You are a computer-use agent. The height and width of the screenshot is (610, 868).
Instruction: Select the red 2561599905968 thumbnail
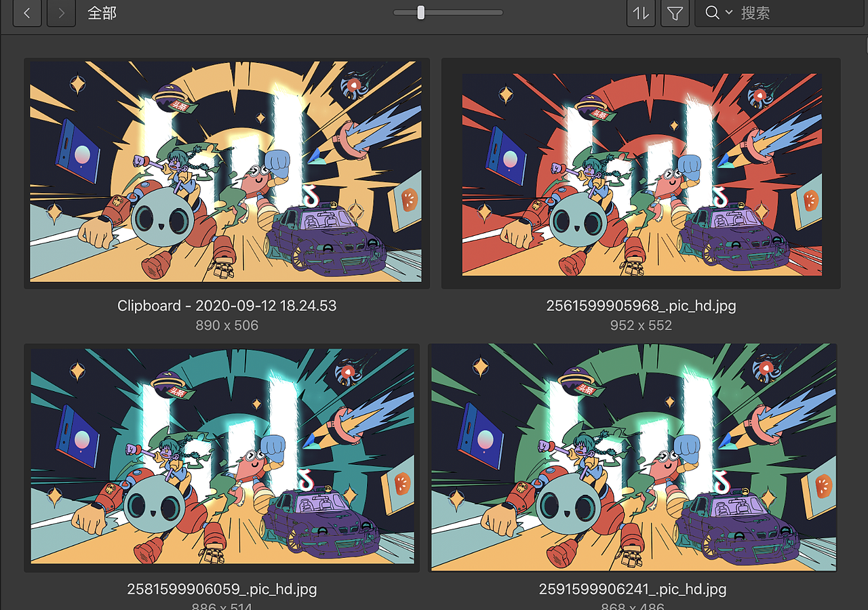tap(641, 174)
